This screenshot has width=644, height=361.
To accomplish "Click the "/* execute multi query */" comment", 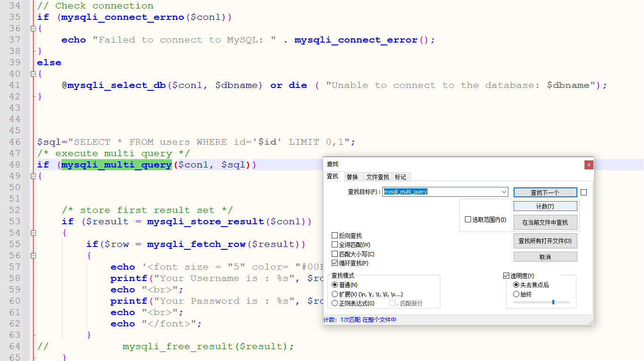I will point(113,153).
